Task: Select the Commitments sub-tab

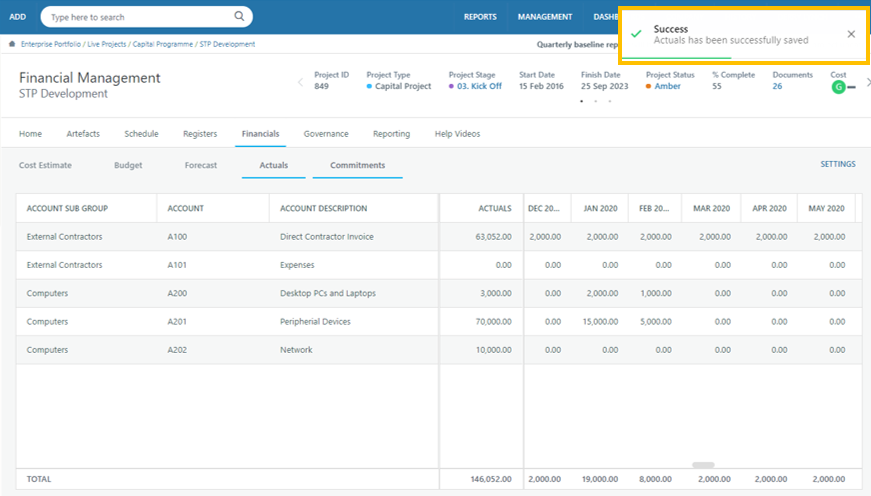Action: 357,165
